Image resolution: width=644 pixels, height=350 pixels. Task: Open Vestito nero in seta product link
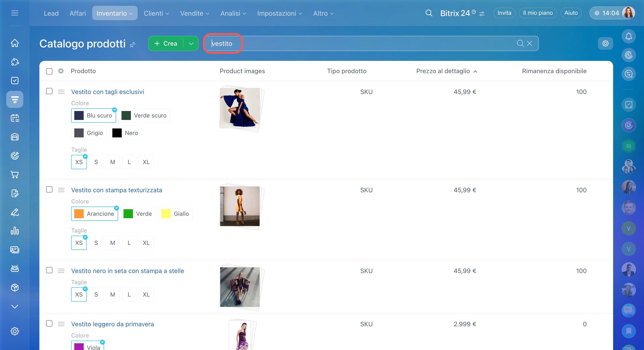pos(128,271)
